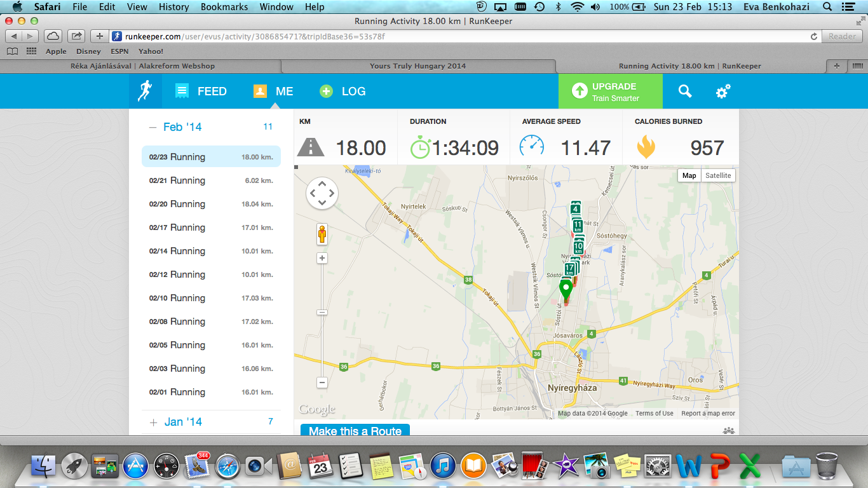Click the Safari back button
This screenshot has width=868, height=488.
pos(13,36)
